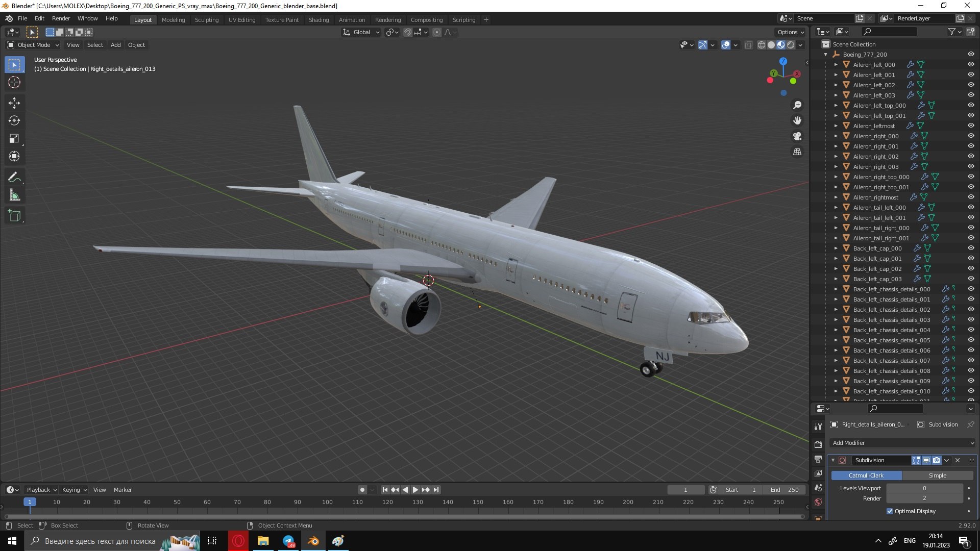Uncheck Optimal Display checkbox

pos(890,511)
